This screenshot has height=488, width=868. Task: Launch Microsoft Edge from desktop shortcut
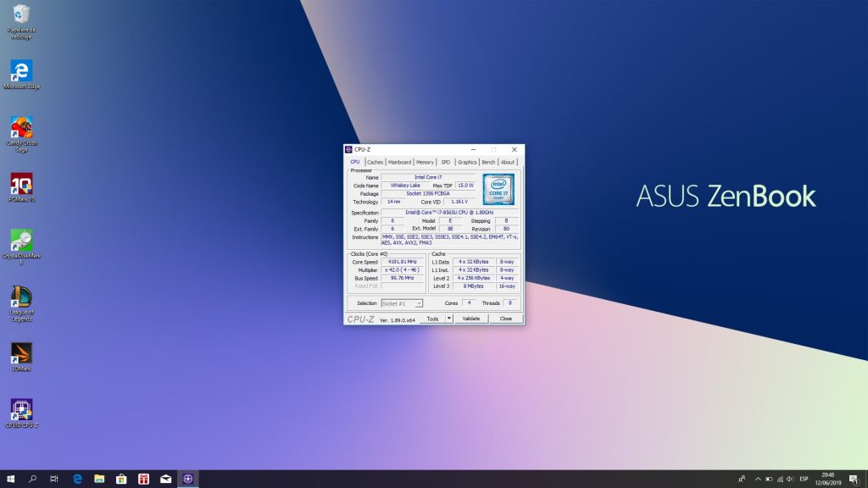coord(21,71)
